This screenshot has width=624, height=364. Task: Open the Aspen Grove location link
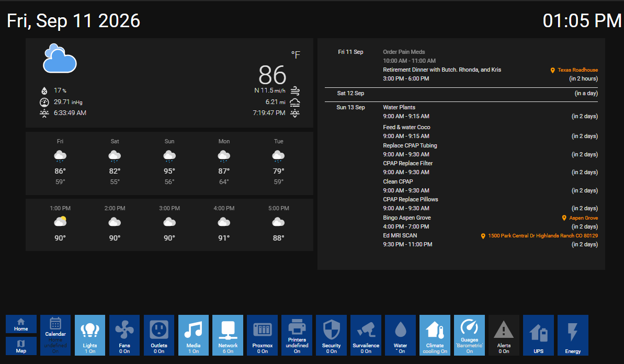click(x=580, y=218)
